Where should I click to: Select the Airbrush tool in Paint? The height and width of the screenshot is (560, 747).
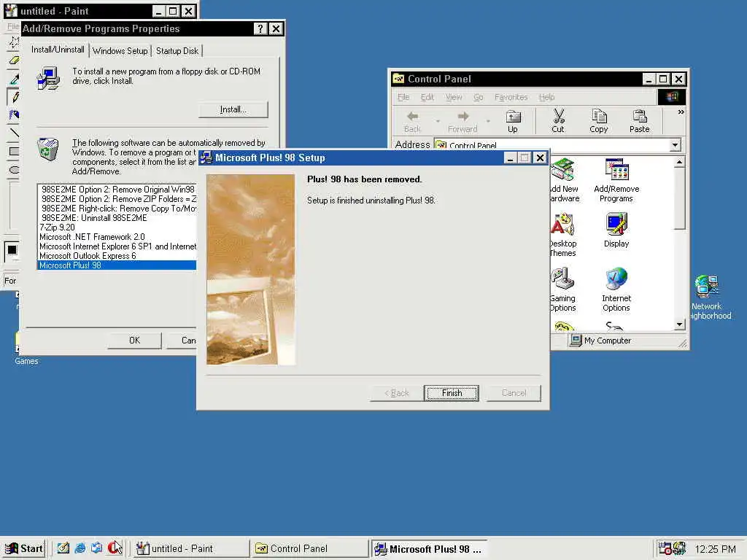click(x=13, y=114)
